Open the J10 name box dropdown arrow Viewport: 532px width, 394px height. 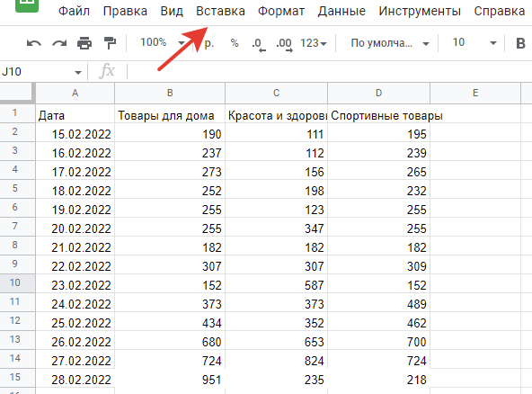78,72
